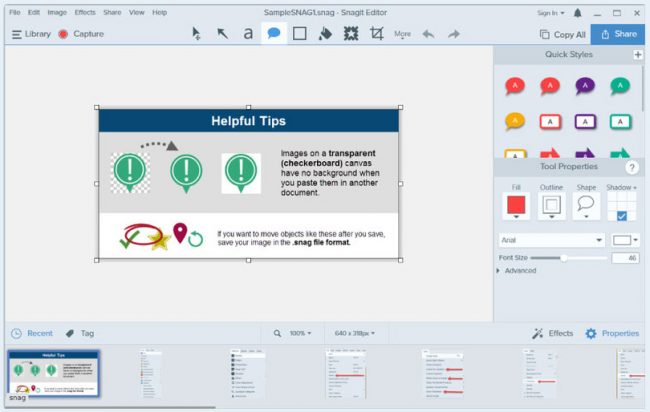The height and width of the screenshot is (412, 650).
Task: Choose the green rectangle callout style
Action: point(620,122)
